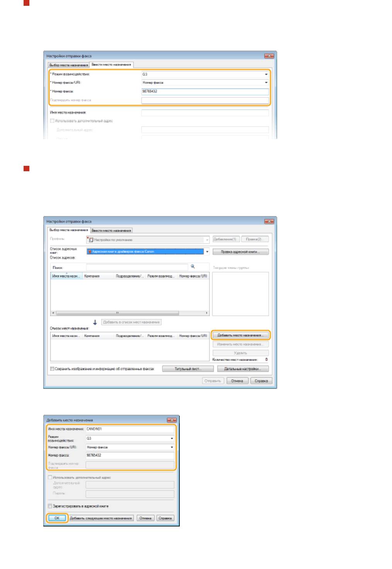Click Правка адресной книги button

[x=240, y=252]
